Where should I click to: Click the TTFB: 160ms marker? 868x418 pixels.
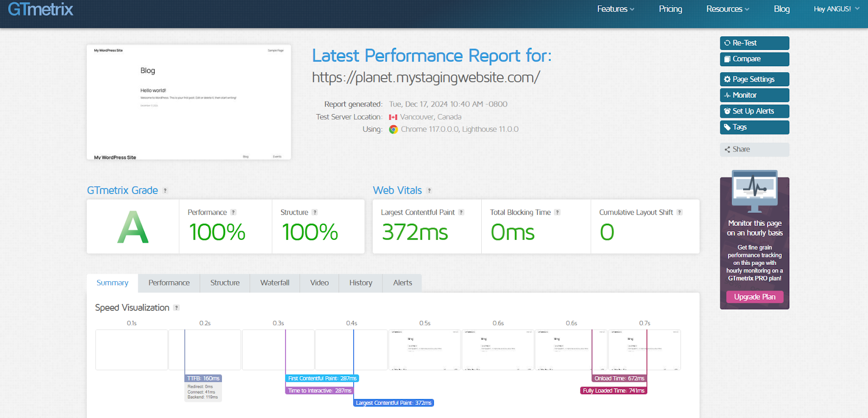[x=203, y=378]
